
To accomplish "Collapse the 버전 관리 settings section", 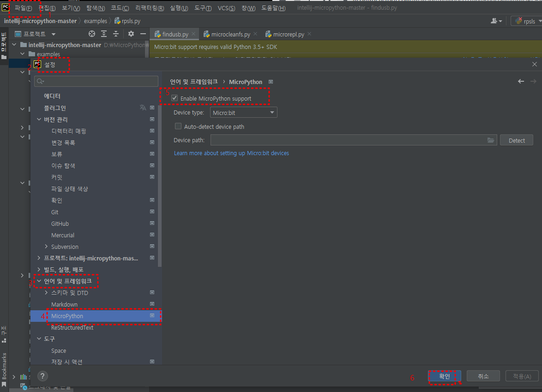I will coord(39,119).
